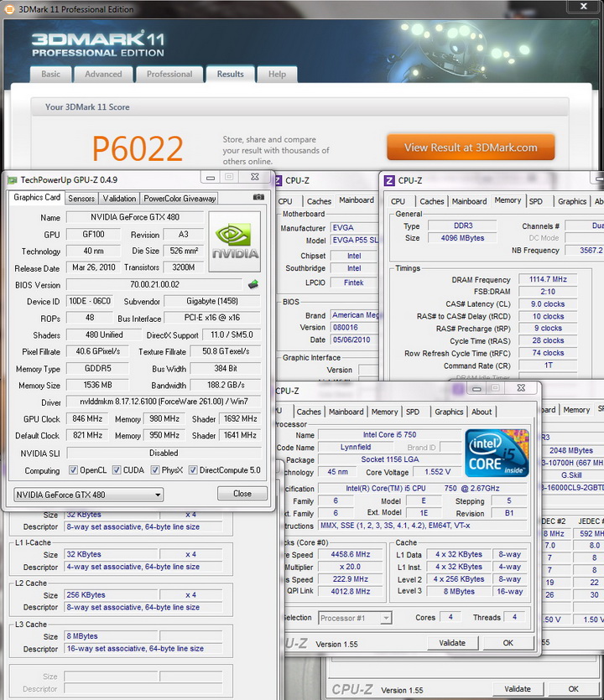Click OK in the background CPU-Z window
This screenshot has height=700, width=604.
pyautogui.click(x=574, y=689)
